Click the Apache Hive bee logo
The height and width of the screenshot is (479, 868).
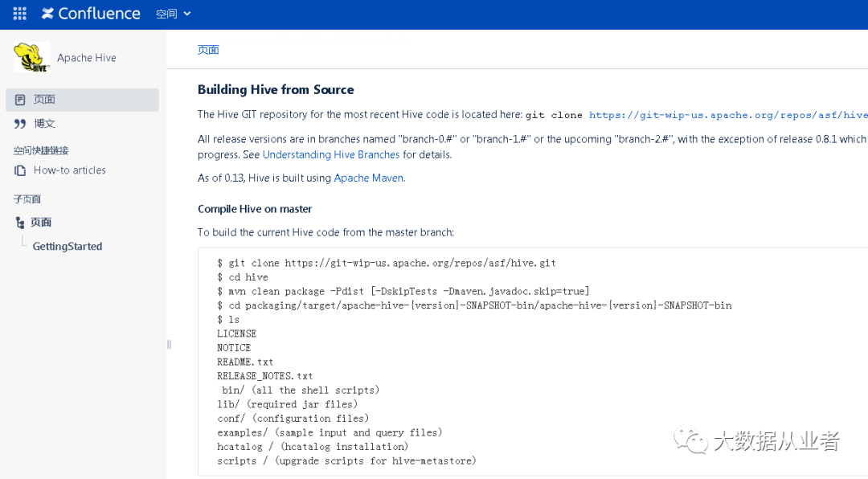coord(31,57)
